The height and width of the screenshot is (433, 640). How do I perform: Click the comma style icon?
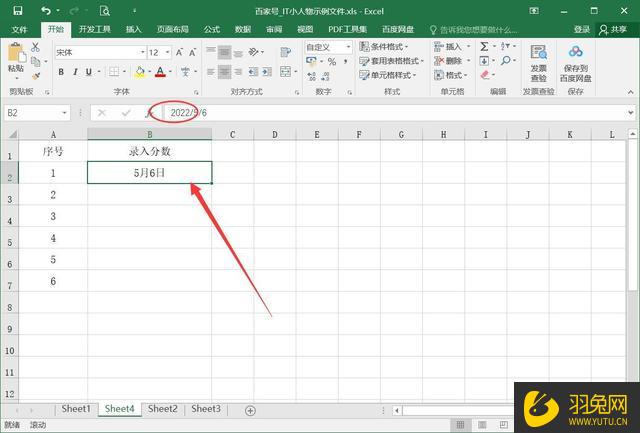346,62
